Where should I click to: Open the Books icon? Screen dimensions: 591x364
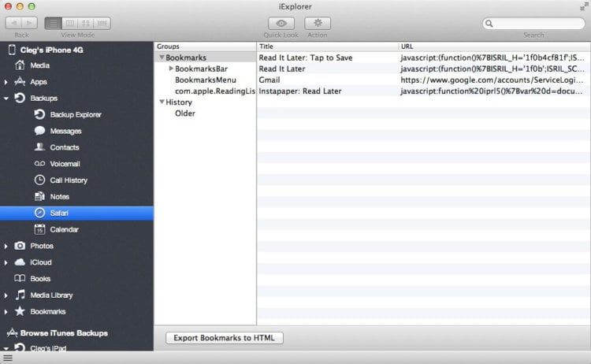click(x=20, y=278)
